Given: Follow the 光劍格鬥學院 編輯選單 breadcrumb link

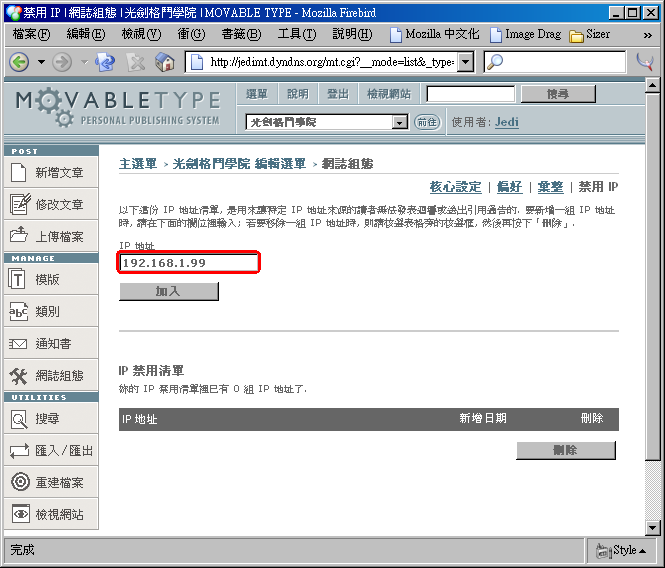Looking at the screenshot, I should [239, 164].
